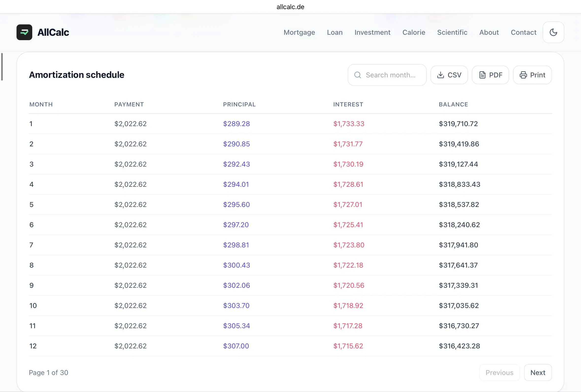Image resolution: width=581 pixels, height=392 pixels.
Task: Click the allcalc.de address text
Action: [x=290, y=7]
